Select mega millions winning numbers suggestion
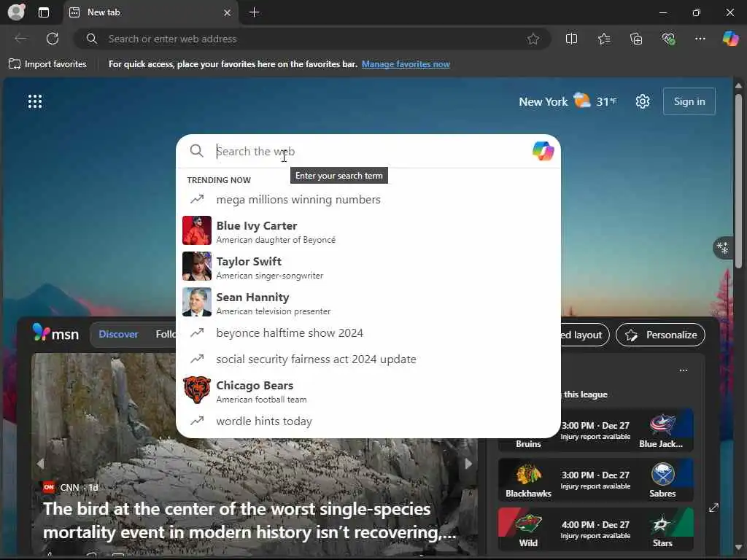Image resolution: width=747 pixels, height=560 pixels. tap(368, 200)
